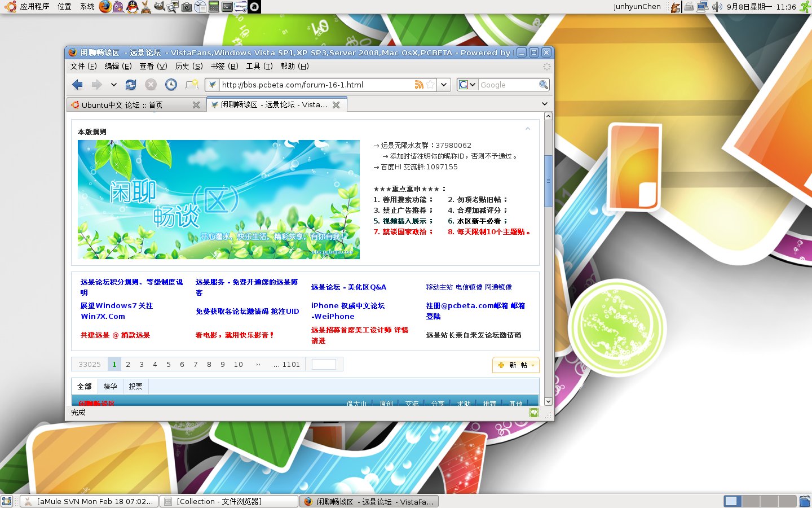The image size is (812, 508).
Task: Switch to the Ubuntu中文 论坛 tab
Action: click(136, 105)
